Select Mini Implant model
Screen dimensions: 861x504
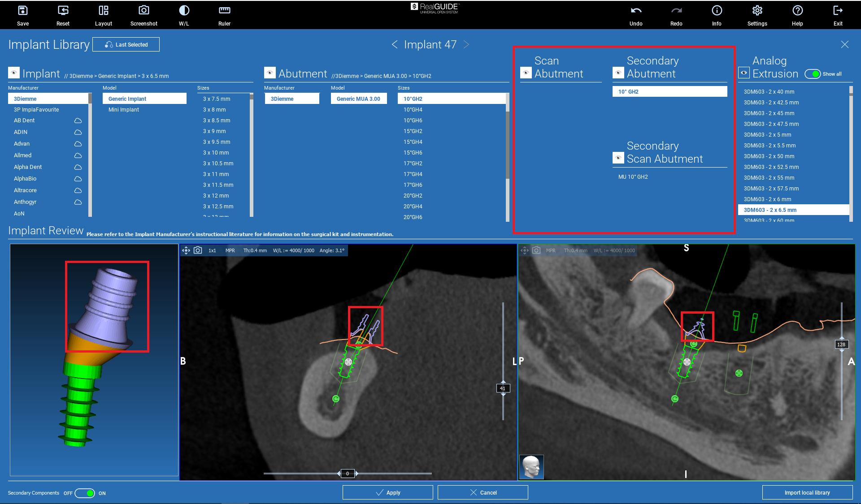click(124, 110)
